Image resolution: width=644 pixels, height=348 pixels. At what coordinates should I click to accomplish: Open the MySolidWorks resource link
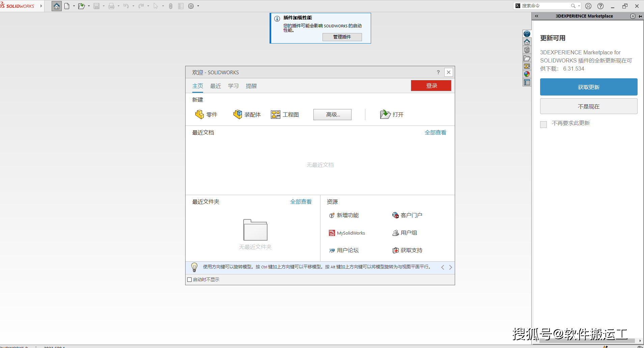347,233
